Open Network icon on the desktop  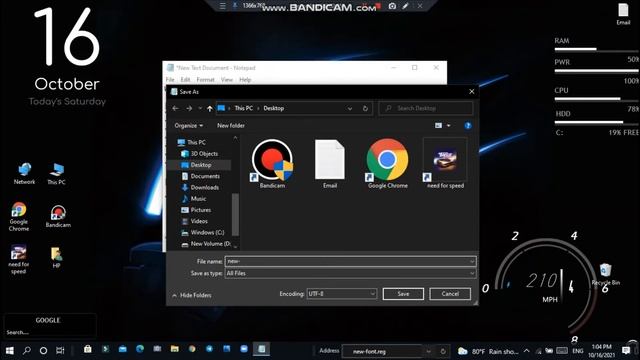[x=24, y=173]
